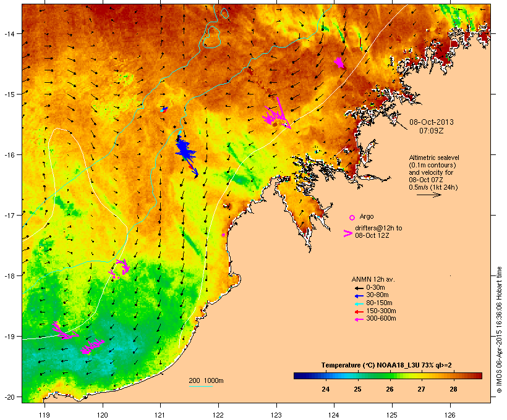
Task: Click the magenta drifter track near 124E 14.5S
Action: 339,62
